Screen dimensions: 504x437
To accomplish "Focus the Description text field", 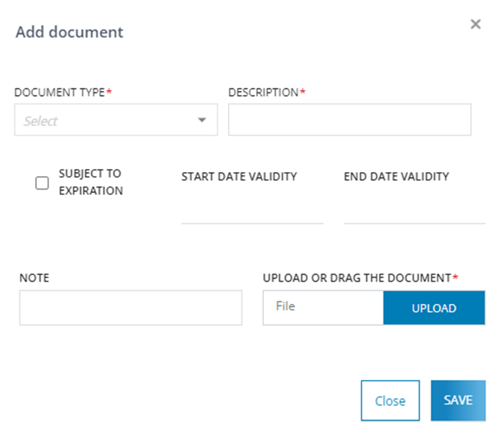I will (350, 120).
